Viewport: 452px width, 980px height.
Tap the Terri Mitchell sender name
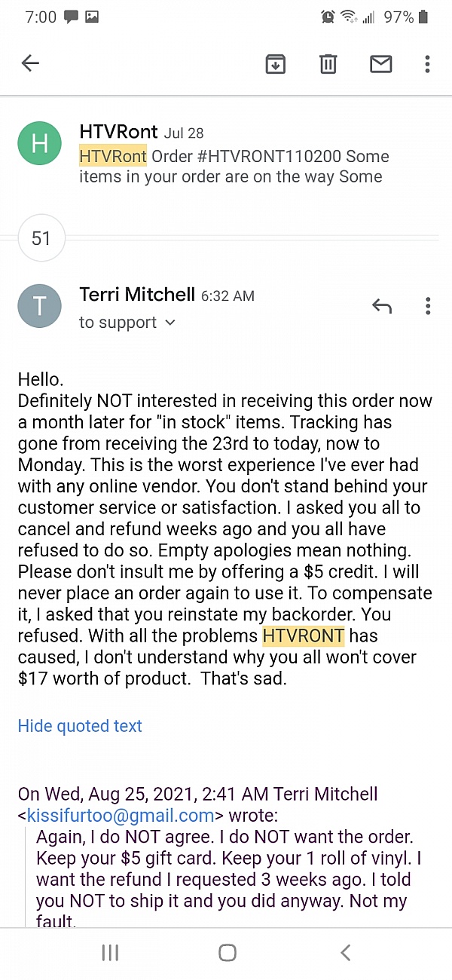click(x=137, y=295)
